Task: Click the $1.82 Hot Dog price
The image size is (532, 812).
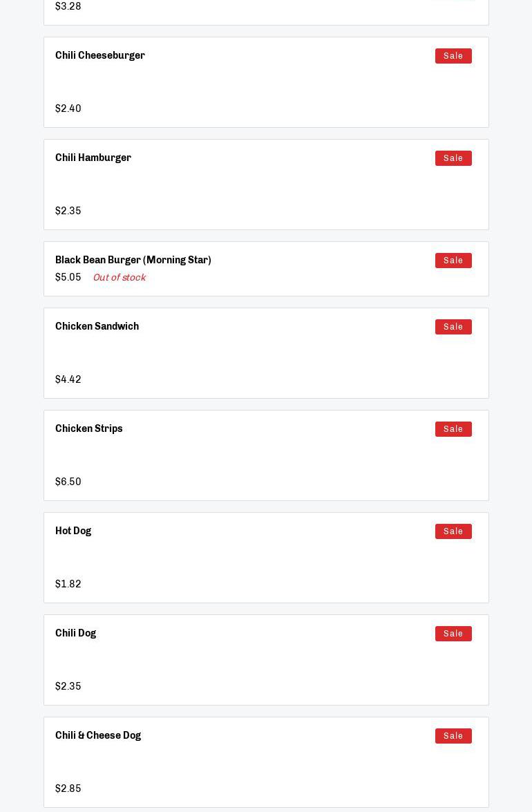Action: tap(68, 585)
